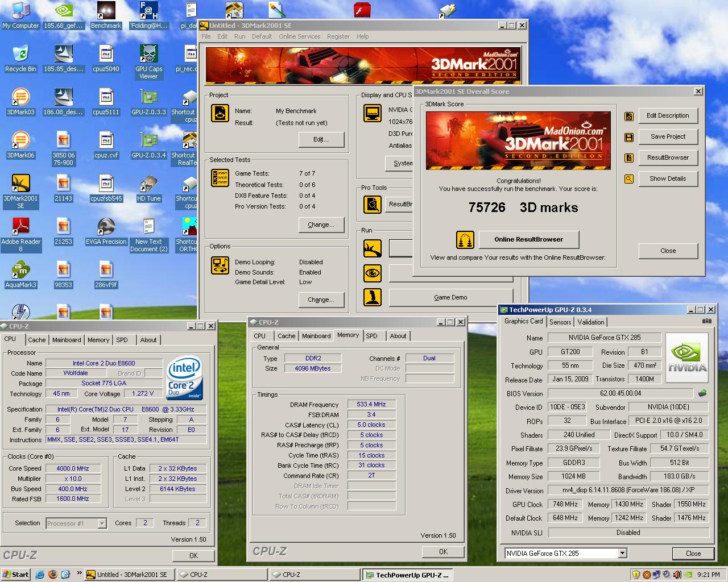The width and height of the screenshot is (728, 582).
Task: Open 3DMark2001 SE desktop shortcut
Action: coord(20,192)
